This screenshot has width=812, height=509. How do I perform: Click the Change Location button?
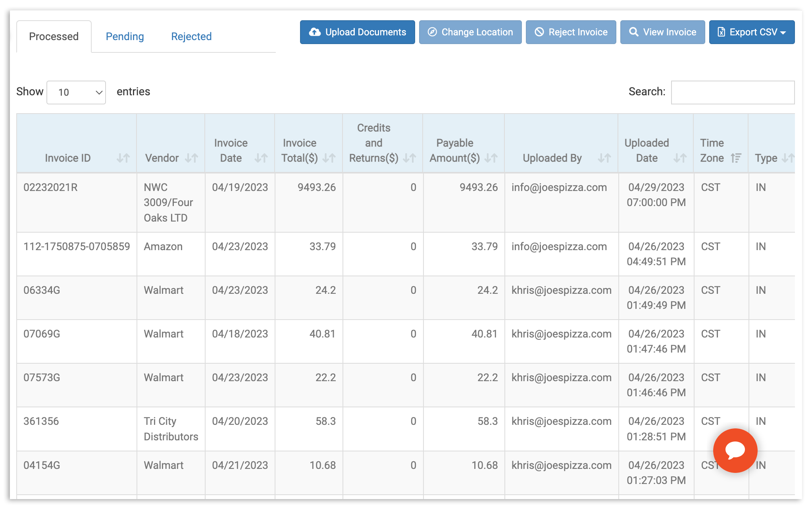point(470,32)
